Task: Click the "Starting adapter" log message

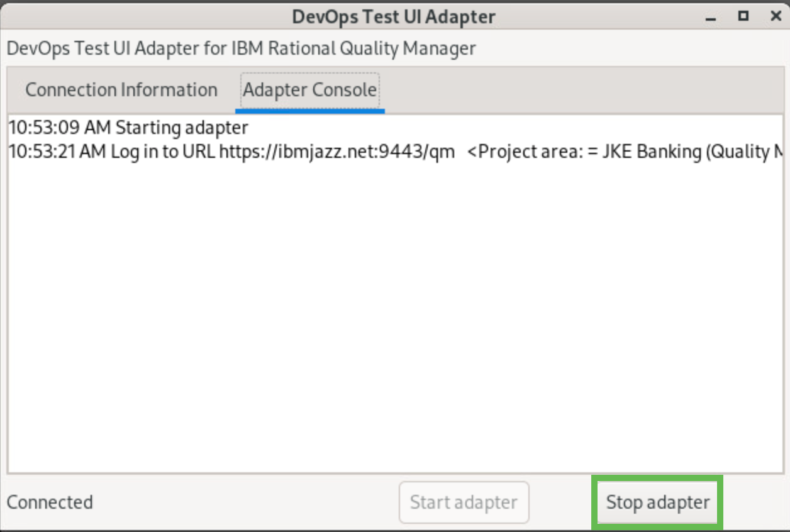Action: [x=182, y=128]
